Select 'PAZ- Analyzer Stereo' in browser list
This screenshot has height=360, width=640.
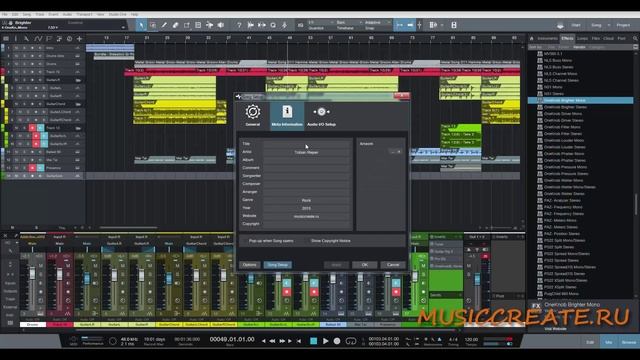click(x=562, y=200)
